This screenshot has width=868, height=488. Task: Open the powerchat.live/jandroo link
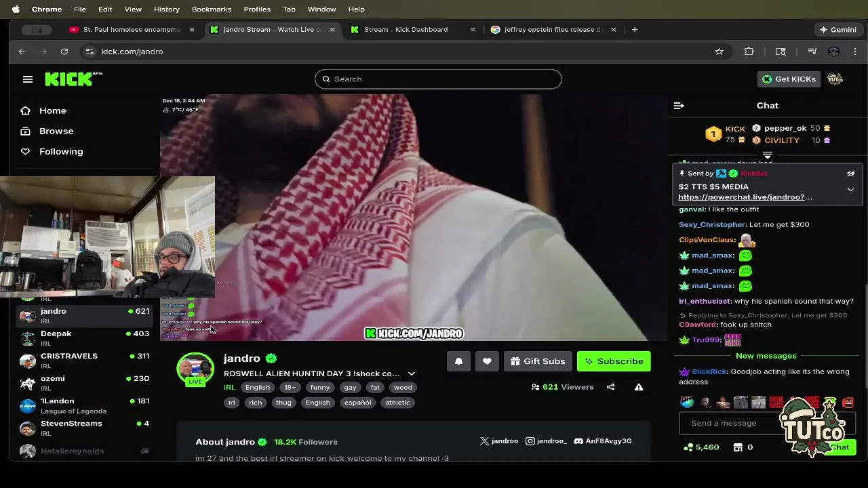coord(745,197)
